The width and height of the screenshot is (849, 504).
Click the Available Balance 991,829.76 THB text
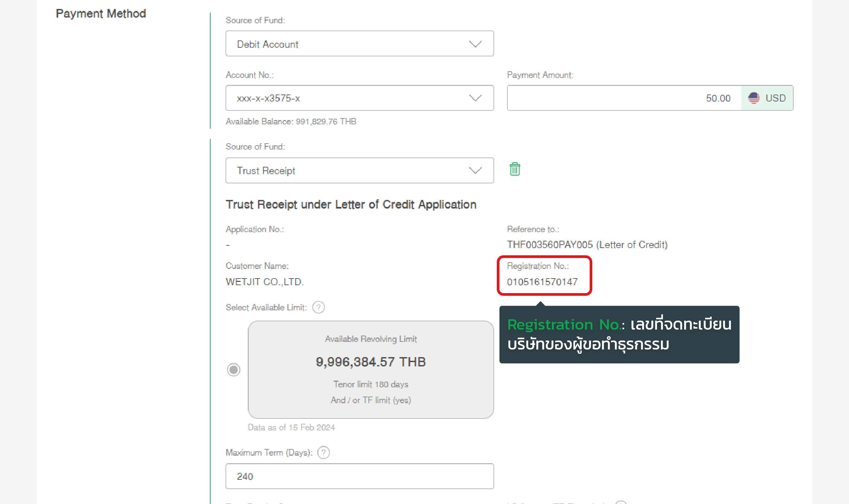291,122
